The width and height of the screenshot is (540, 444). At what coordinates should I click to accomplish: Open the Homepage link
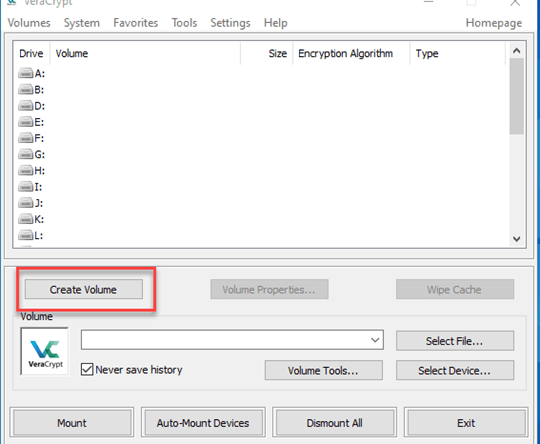point(494,23)
